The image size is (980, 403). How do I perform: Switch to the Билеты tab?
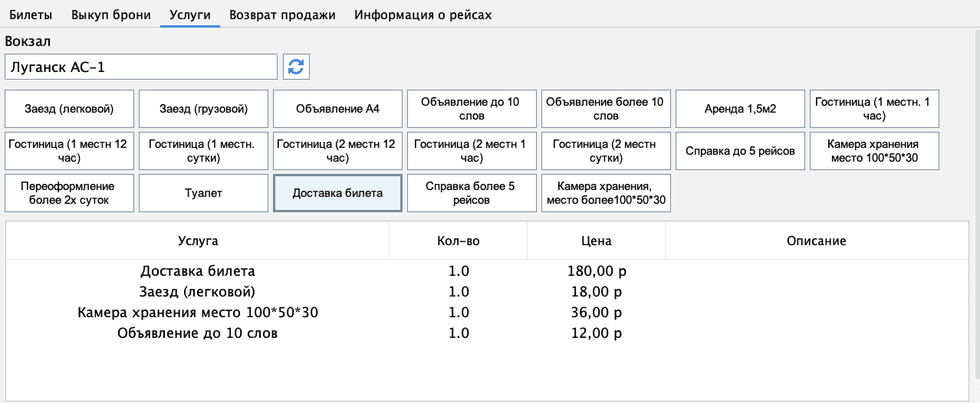click(x=31, y=15)
